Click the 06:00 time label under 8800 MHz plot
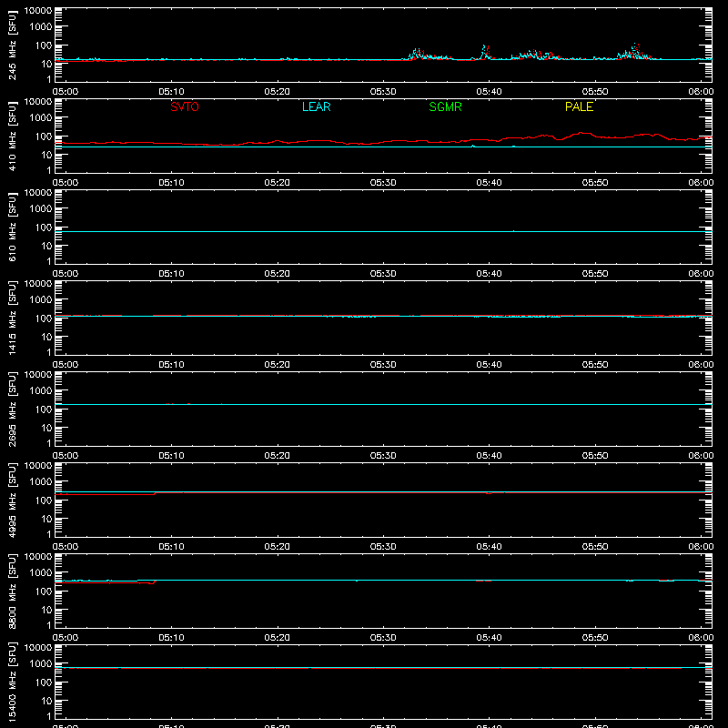728x728 pixels. tap(701, 638)
